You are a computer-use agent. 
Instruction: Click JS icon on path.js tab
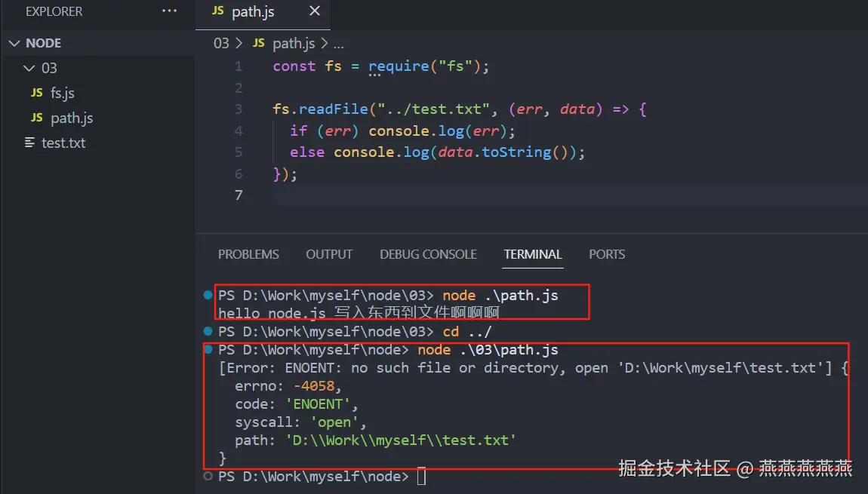point(218,11)
